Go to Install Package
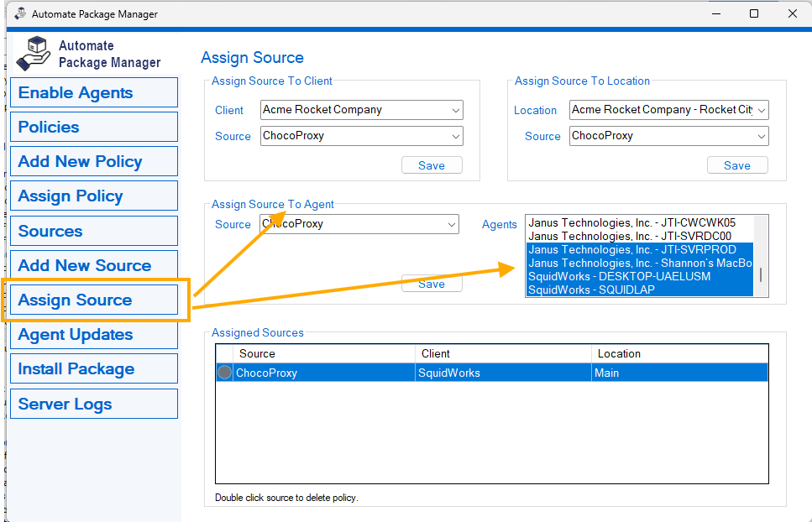812x522 pixels. coord(93,368)
